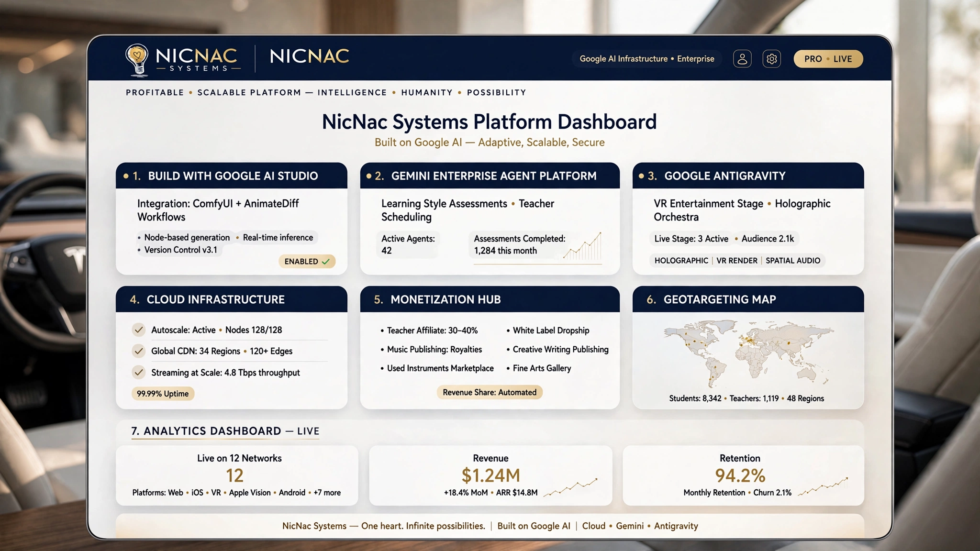Screen dimensions: 980x551
Task: Click the Analytics Dashboard — LIVE heading
Action: point(225,431)
